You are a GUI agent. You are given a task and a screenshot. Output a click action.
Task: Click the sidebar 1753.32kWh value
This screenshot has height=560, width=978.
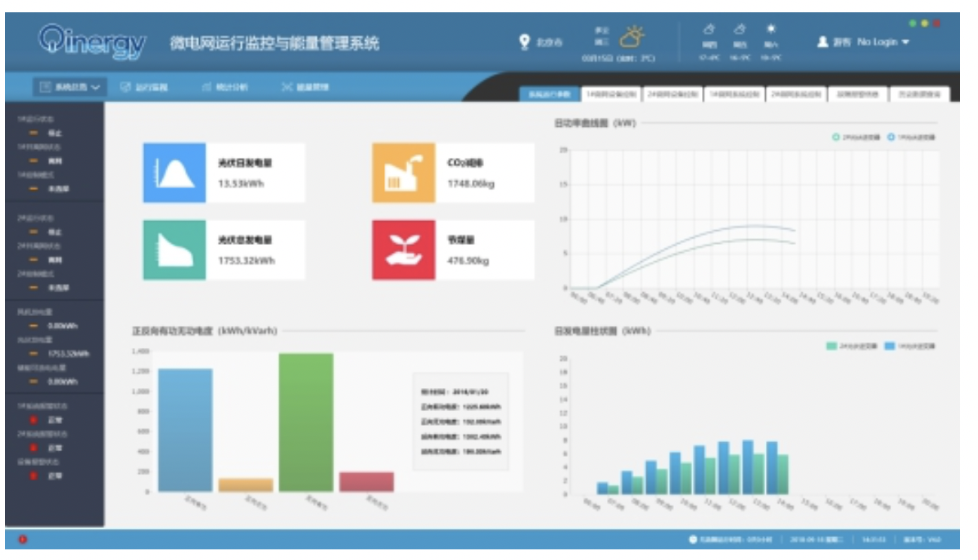coord(69,354)
